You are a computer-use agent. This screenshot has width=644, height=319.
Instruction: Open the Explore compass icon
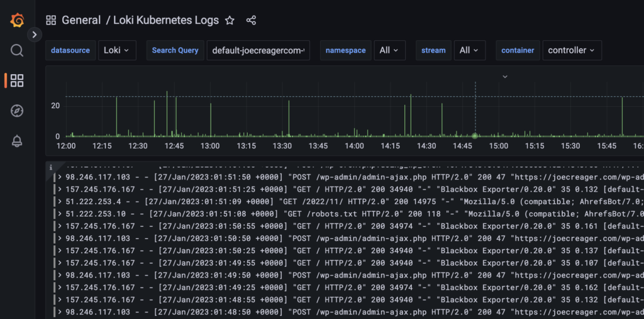[17, 111]
